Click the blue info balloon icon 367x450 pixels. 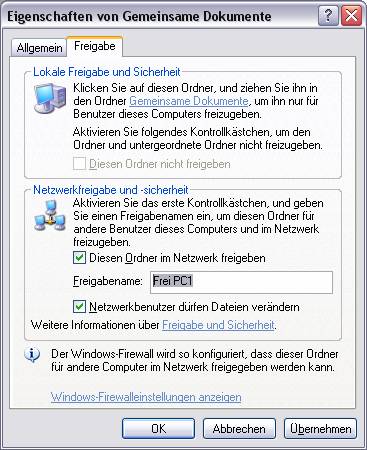coord(32,355)
